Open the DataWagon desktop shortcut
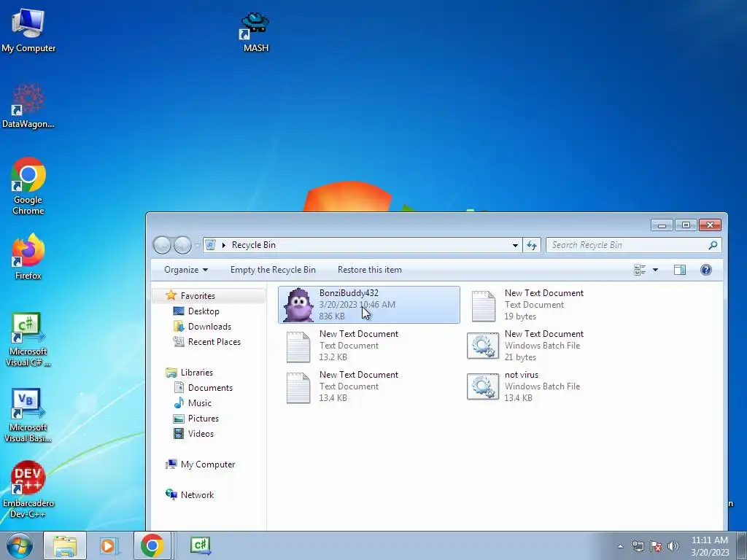 28,106
